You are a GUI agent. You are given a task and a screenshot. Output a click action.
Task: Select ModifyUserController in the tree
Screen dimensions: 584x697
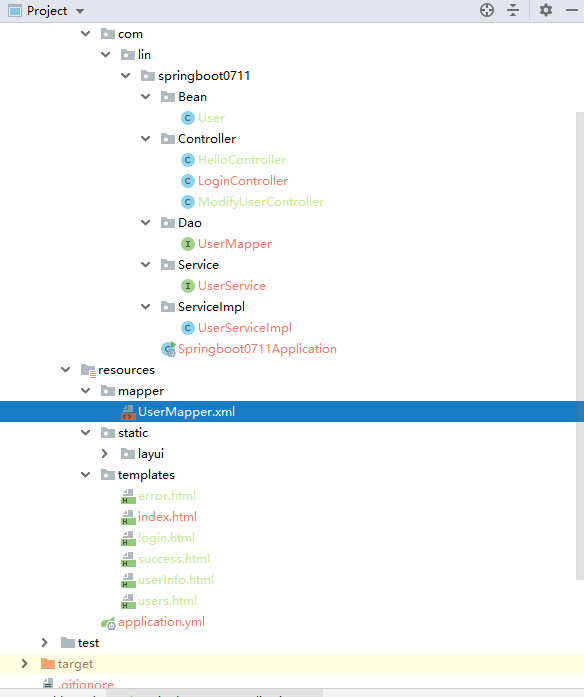(x=261, y=202)
